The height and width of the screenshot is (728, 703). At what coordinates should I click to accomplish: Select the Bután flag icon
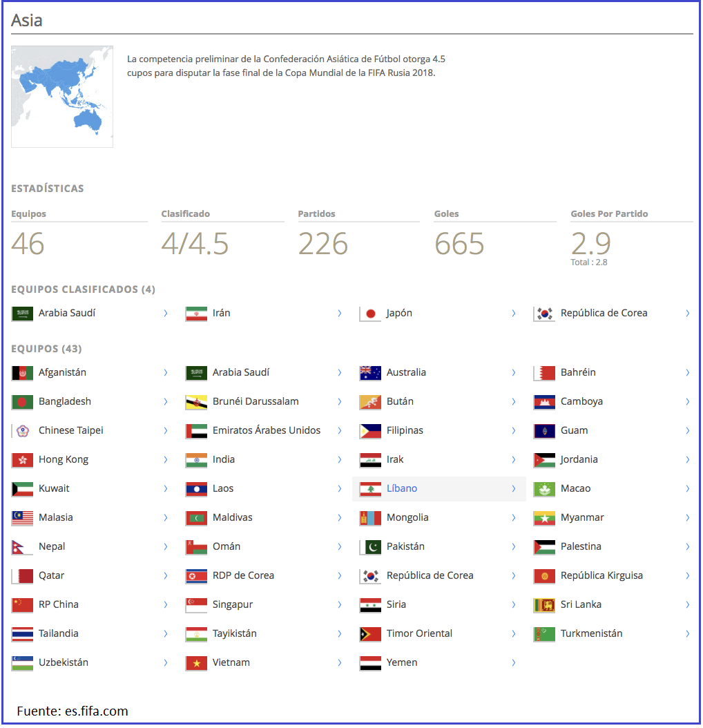370,402
